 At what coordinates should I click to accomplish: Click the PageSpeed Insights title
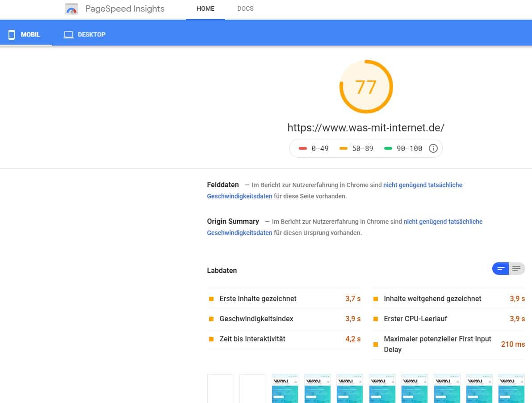(x=125, y=9)
